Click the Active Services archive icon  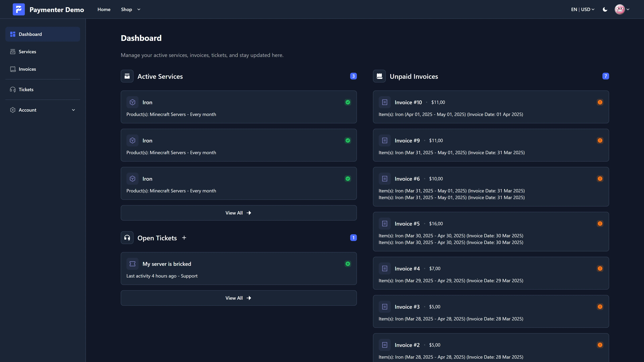pyautogui.click(x=127, y=76)
